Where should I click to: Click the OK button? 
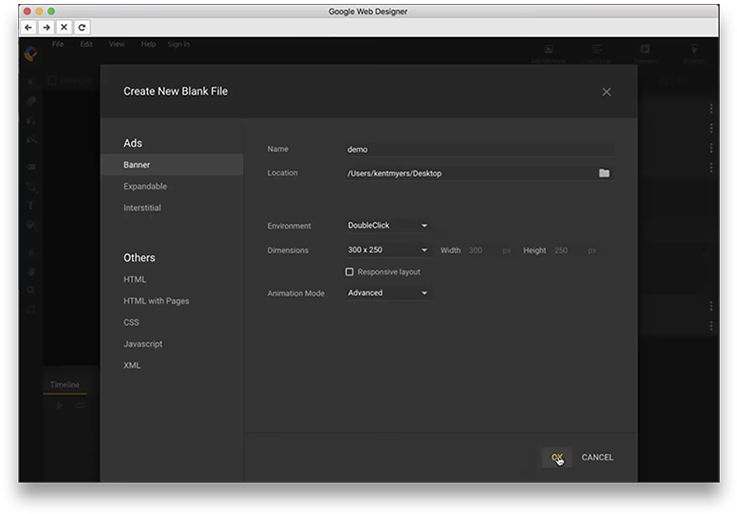pos(557,457)
